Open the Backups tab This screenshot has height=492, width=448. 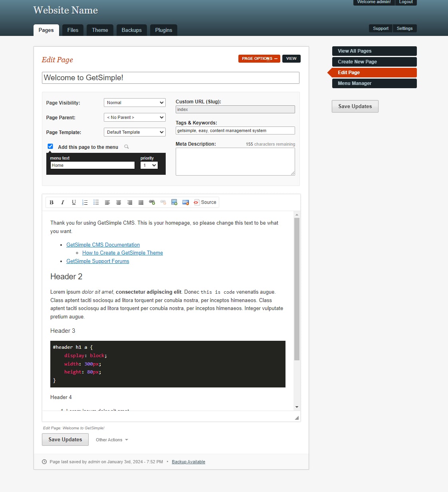point(132,30)
